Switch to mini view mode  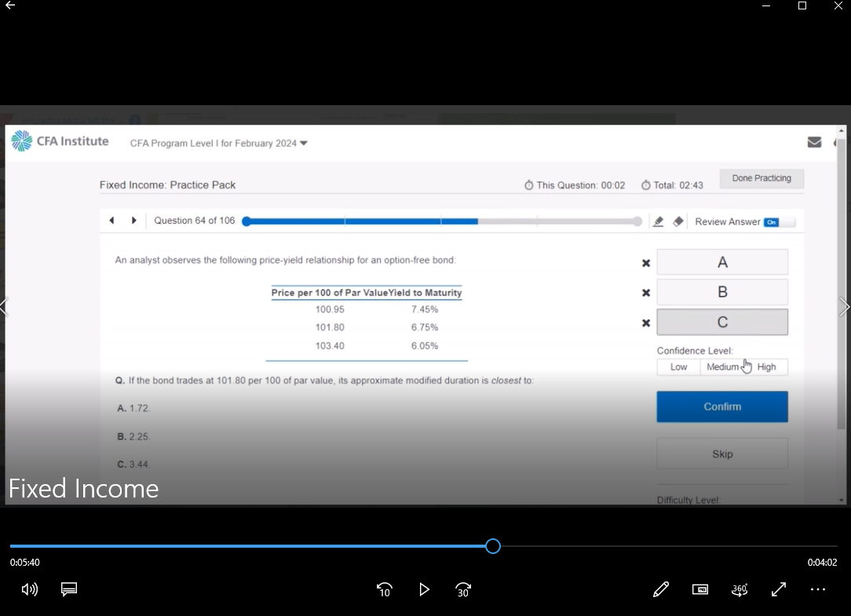point(700,589)
